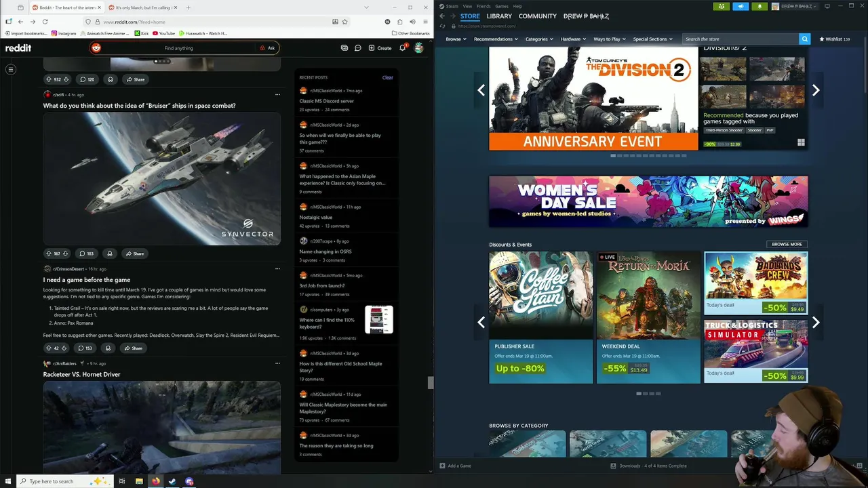Show next featured game in Steam carousel

816,90
